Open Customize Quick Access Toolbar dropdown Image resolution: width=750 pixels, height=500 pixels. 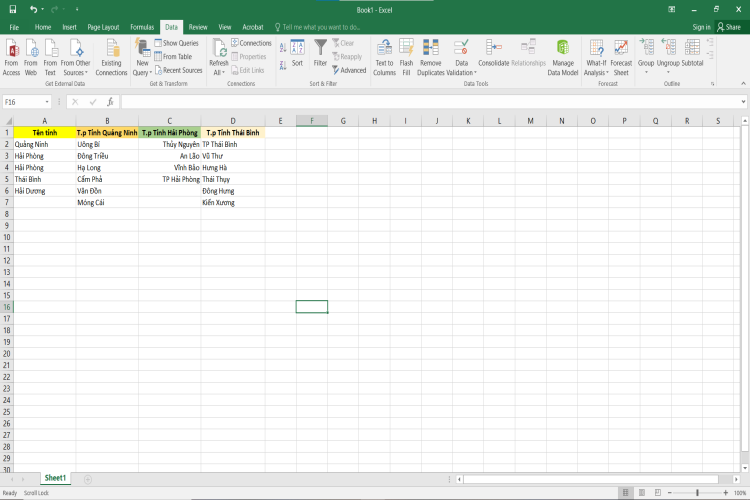(77, 9)
